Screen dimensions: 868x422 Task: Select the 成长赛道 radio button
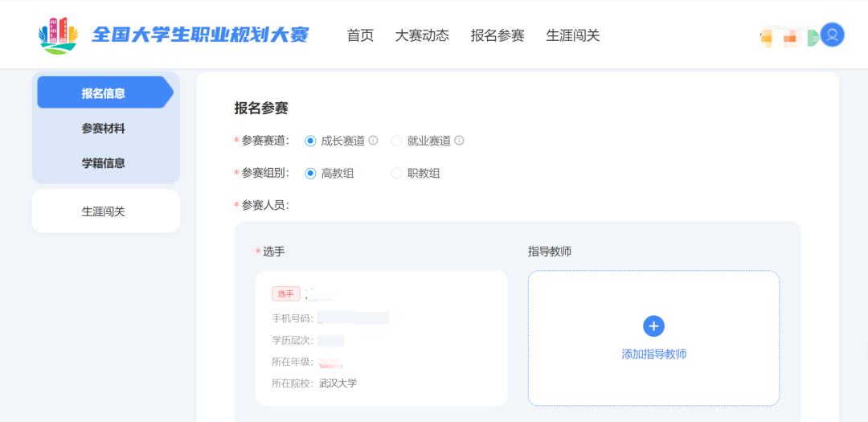coord(310,141)
